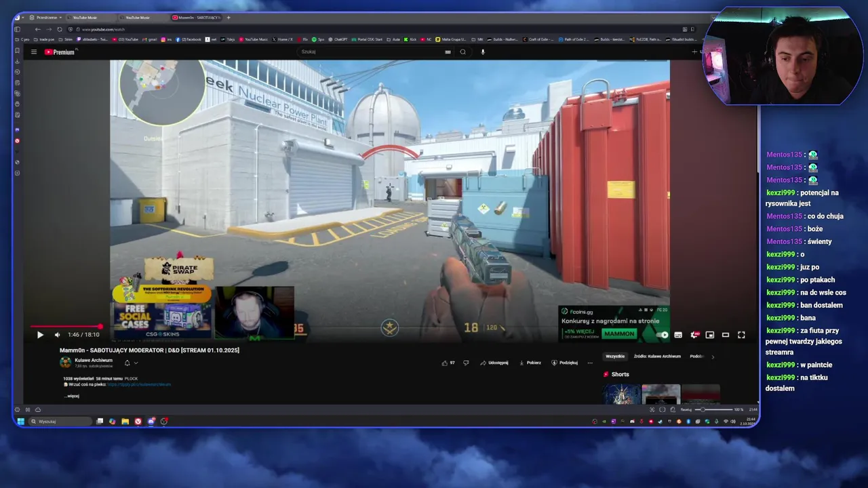Click the Wyszukaj taskbar search box

(x=60, y=422)
